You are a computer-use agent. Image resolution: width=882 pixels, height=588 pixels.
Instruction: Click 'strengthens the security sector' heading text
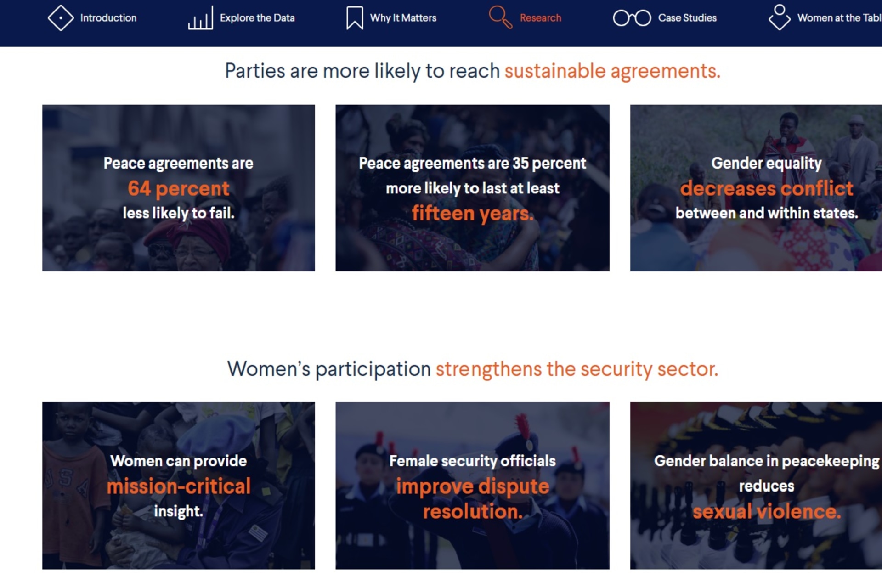(x=577, y=369)
